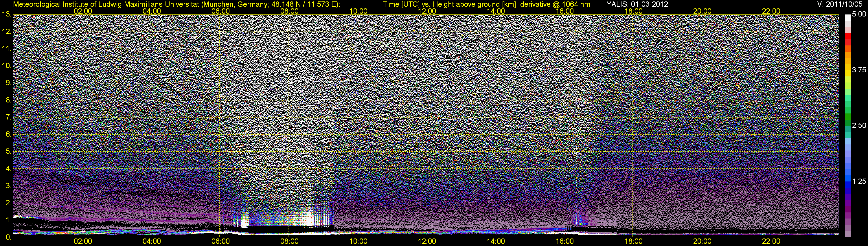Click the 16:00 time label at bottom

565,242
